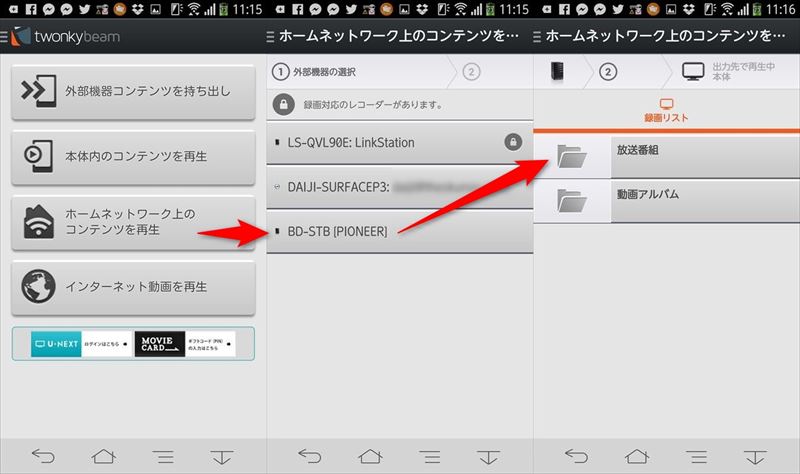This screenshot has height=474, width=800.
Task: Tap Facebook notification icon in left status bar
Action: tap(31, 9)
